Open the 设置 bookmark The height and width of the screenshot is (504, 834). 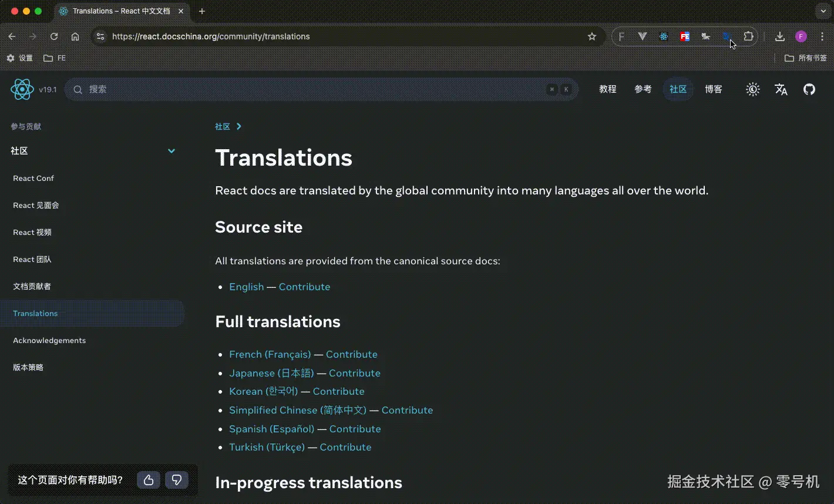click(19, 58)
